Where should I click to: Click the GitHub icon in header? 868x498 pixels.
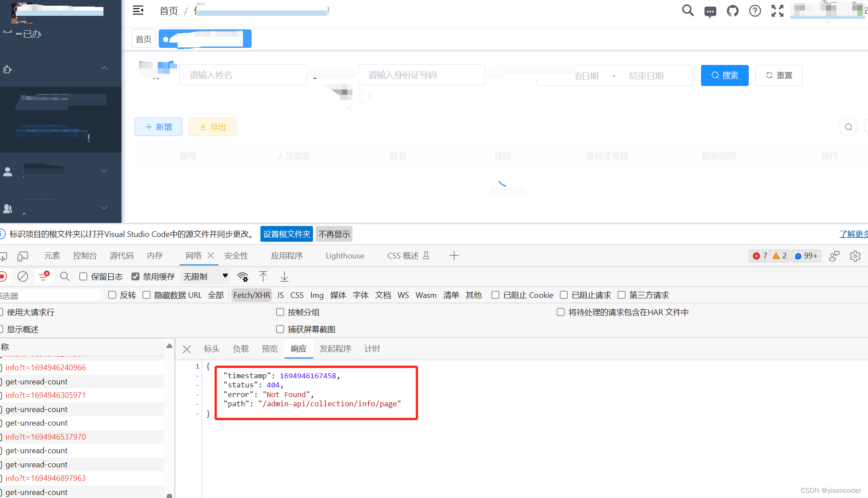[733, 11]
